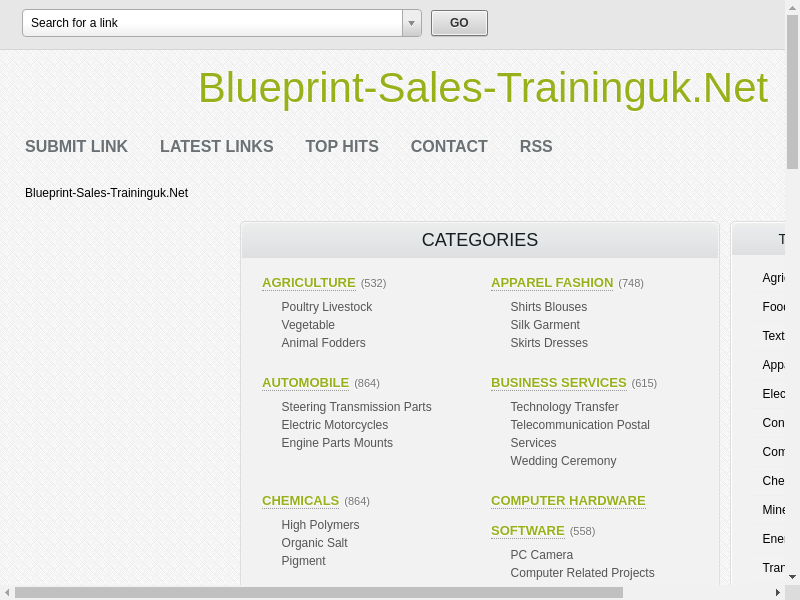
Task: Click the vertical scrollbar down arrow
Action: click(x=792, y=577)
